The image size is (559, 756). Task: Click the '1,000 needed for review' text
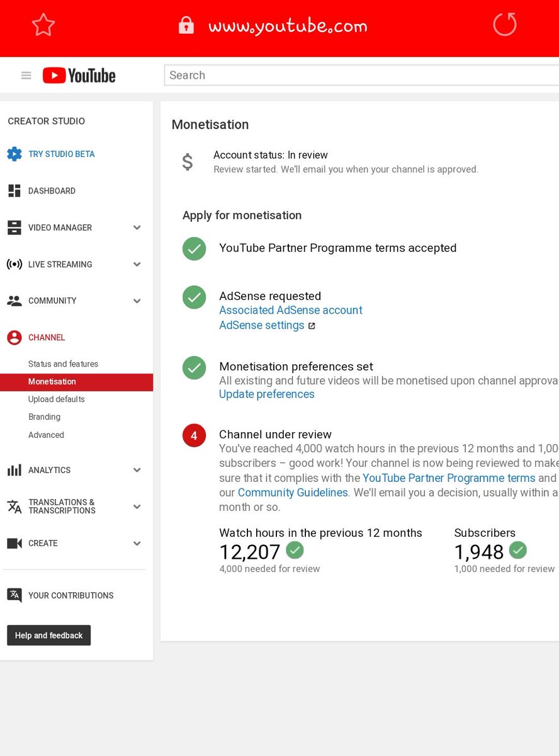tap(505, 569)
